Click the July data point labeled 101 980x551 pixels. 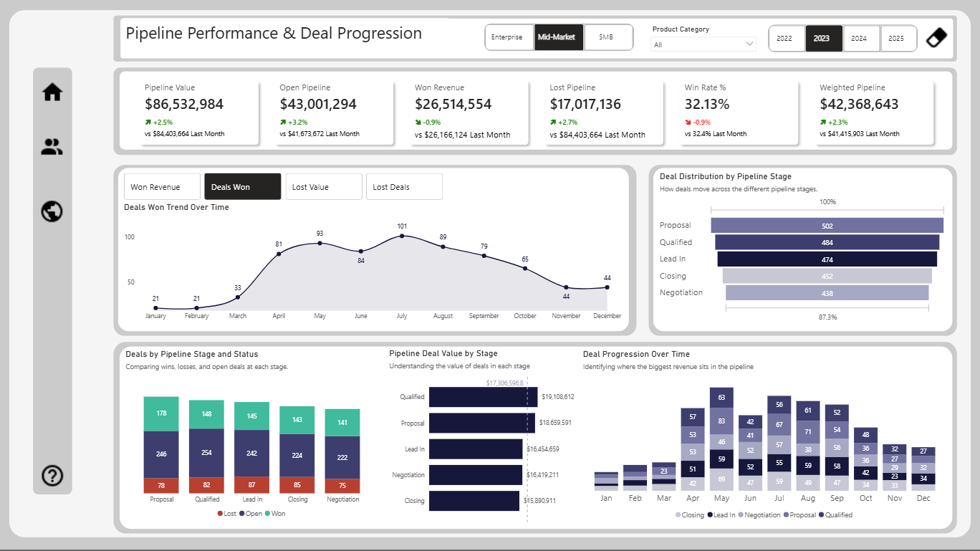coord(402,236)
